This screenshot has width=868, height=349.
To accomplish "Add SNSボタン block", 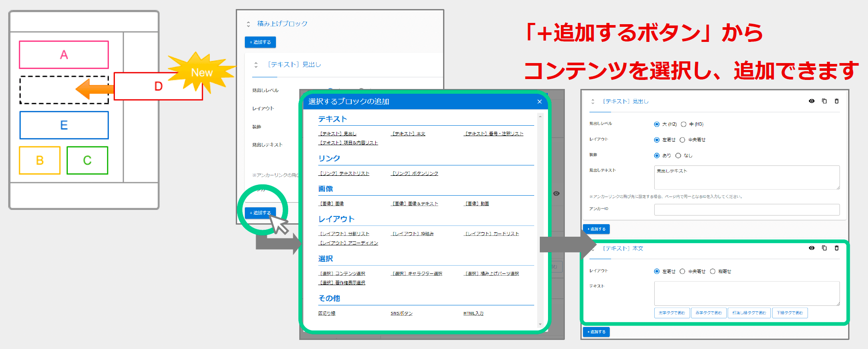I will point(402,314).
